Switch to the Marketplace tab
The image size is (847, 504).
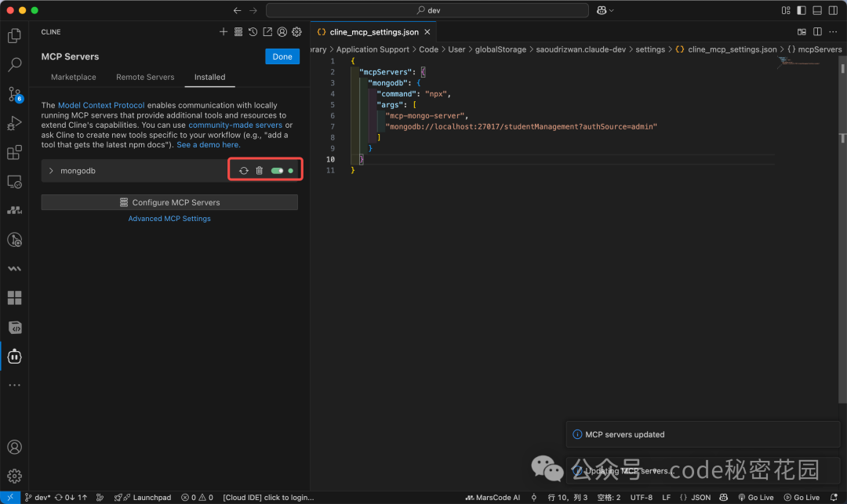pos(73,77)
